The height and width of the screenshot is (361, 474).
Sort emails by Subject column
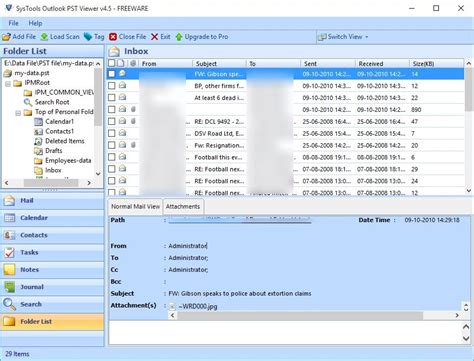[219, 63]
